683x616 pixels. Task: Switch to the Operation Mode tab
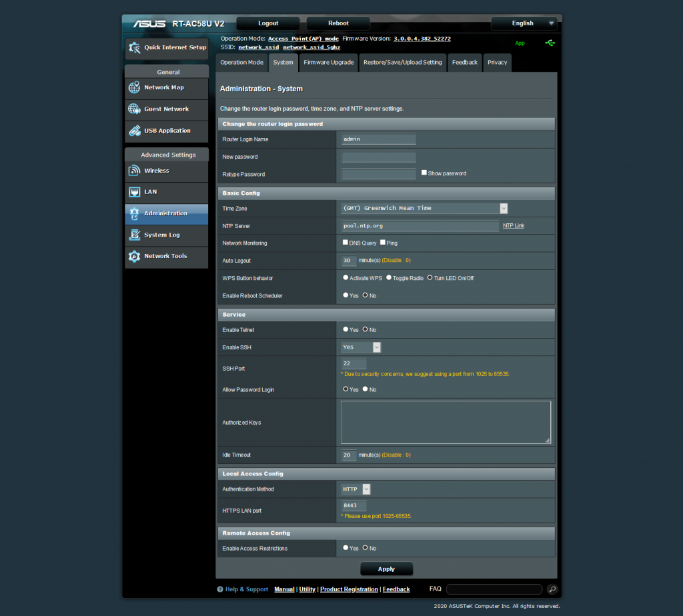tap(241, 63)
